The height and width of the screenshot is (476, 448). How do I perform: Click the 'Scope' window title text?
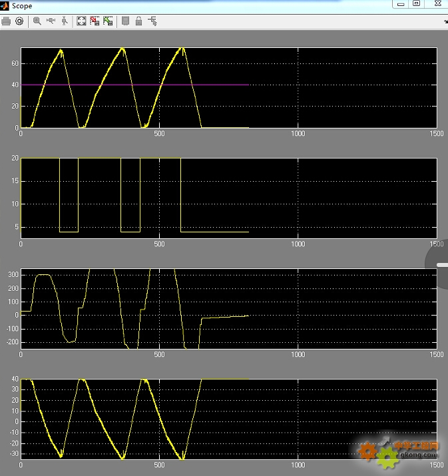(22, 6)
